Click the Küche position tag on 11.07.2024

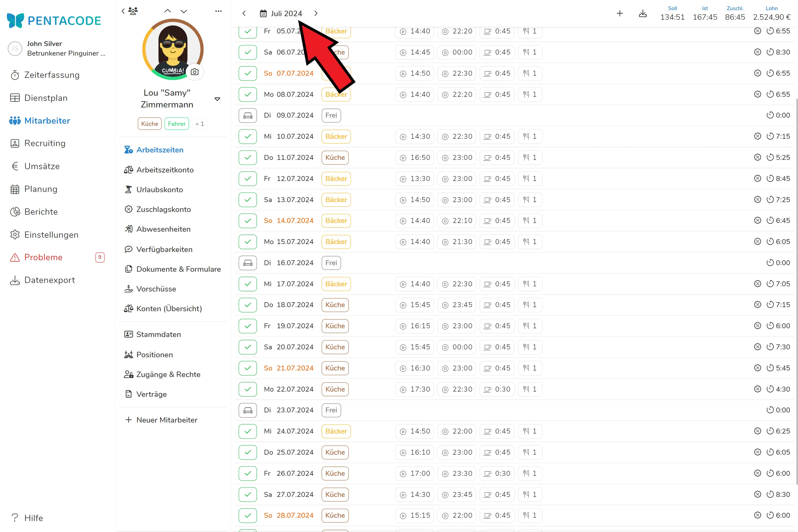(x=335, y=157)
